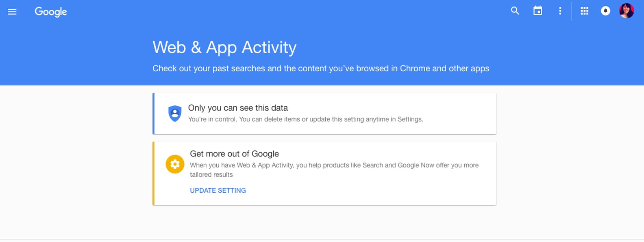Click the Google logo

pos(50,12)
